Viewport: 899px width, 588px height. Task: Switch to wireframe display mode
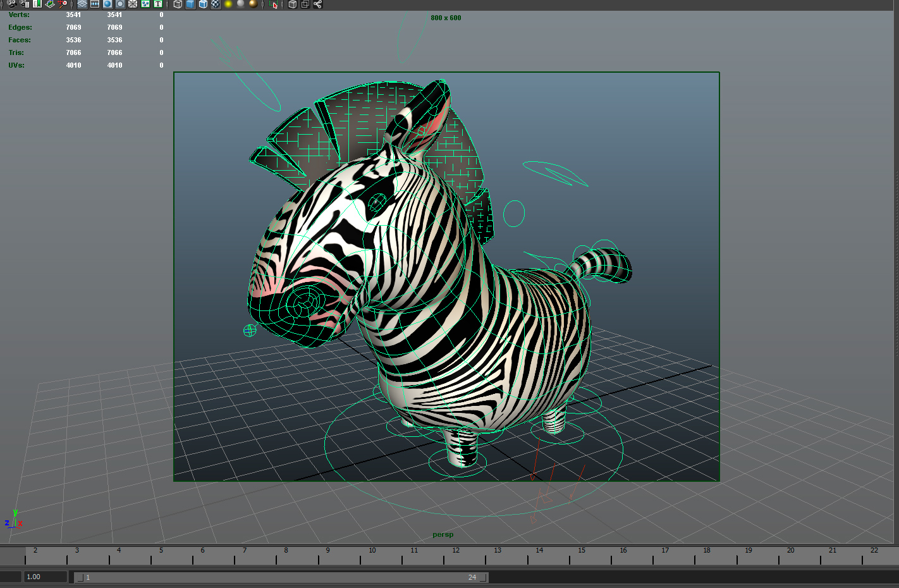tap(178, 4)
